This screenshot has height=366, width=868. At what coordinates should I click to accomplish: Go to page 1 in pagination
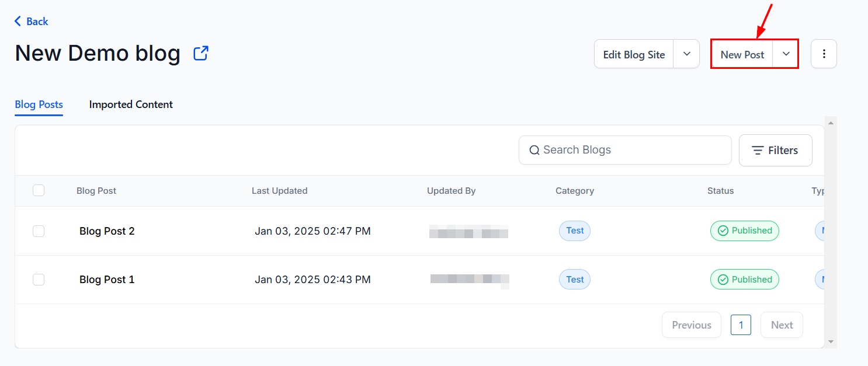coord(741,325)
